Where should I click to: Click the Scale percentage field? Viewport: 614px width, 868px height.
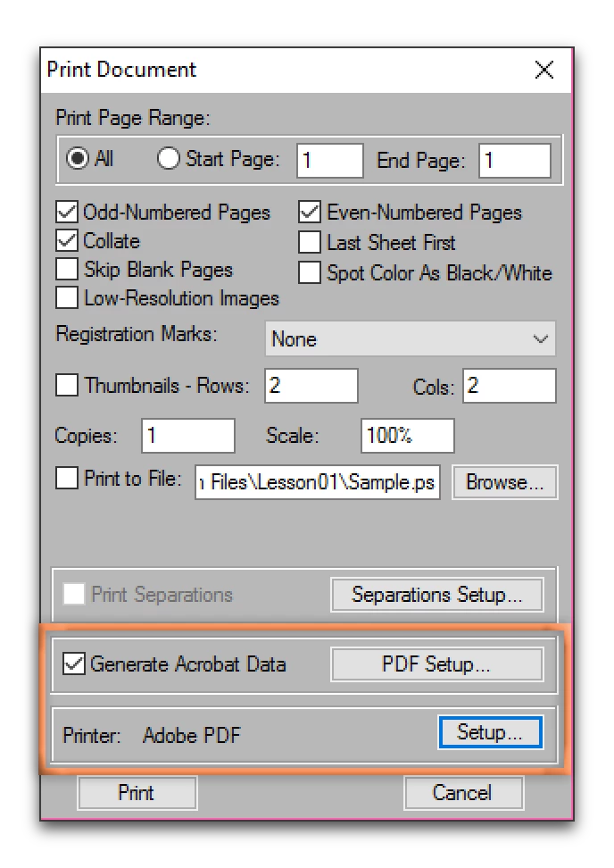pos(408,436)
